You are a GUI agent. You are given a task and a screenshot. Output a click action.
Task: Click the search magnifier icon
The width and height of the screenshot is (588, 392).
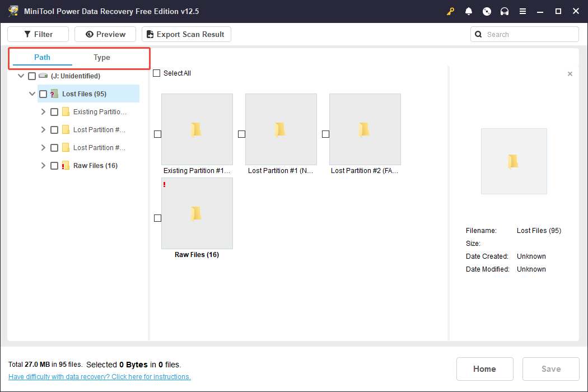[478, 34]
